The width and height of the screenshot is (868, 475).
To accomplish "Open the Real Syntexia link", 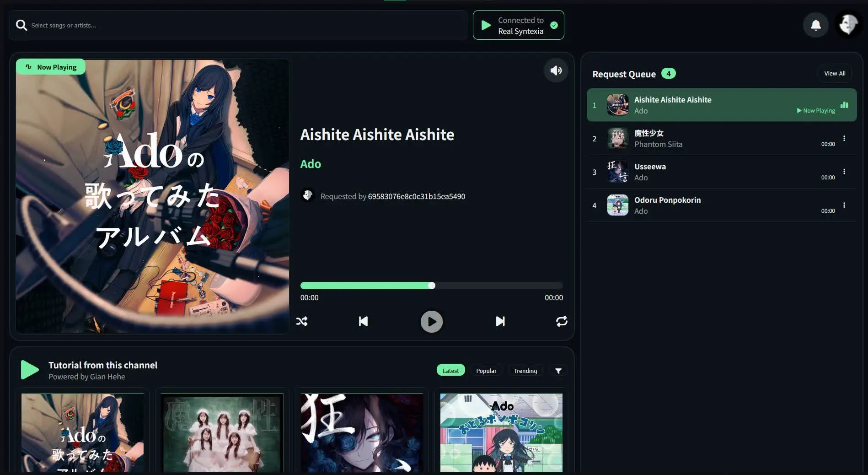I will tap(520, 31).
